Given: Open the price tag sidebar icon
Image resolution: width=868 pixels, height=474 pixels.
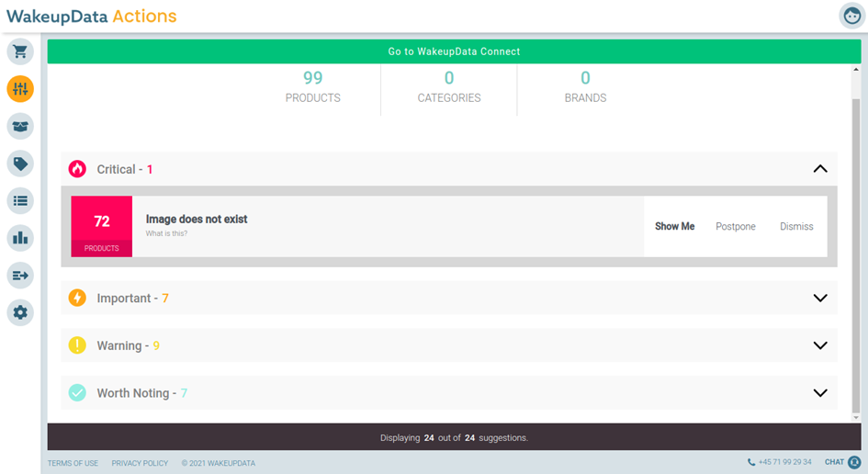Looking at the screenshot, I should pos(20,164).
